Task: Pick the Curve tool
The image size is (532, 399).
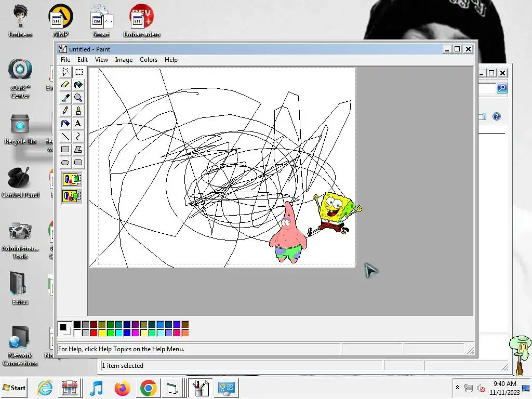Action: click(78, 137)
